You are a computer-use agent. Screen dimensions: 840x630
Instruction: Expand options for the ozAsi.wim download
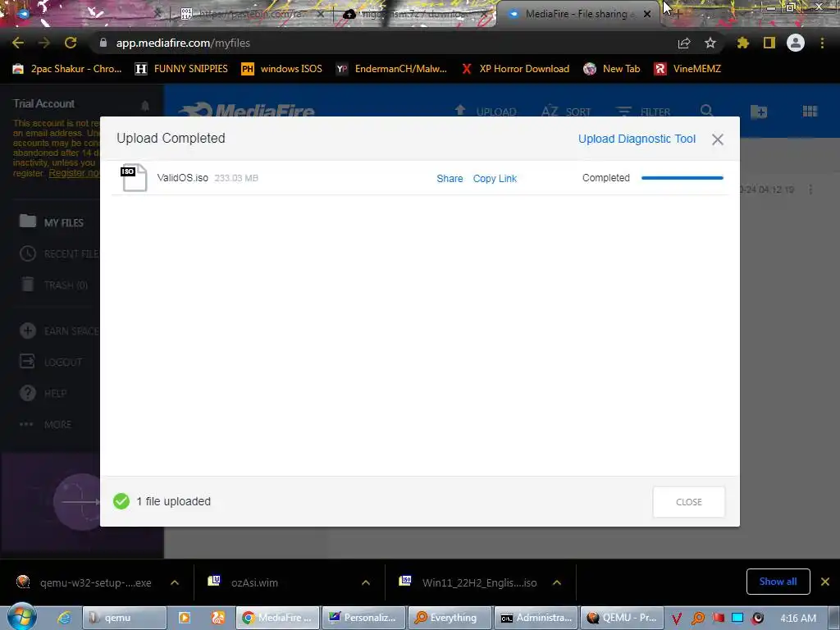(x=366, y=582)
